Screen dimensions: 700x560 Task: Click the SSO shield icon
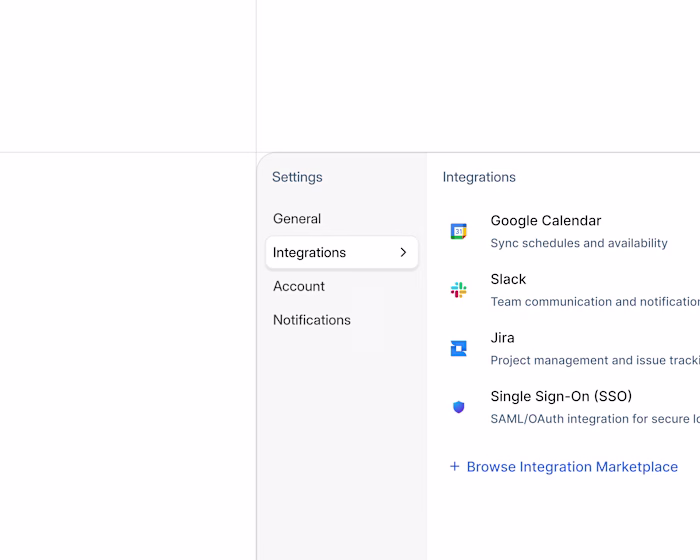pos(458,407)
